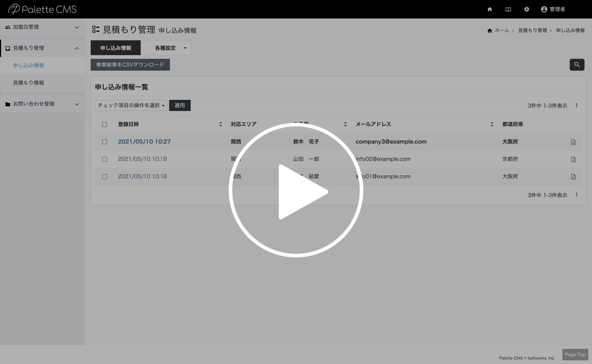Click the 加盟店管理 people icon in sidebar
The width and height of the screenshot is (592, 364).
(x=8, y=27)
